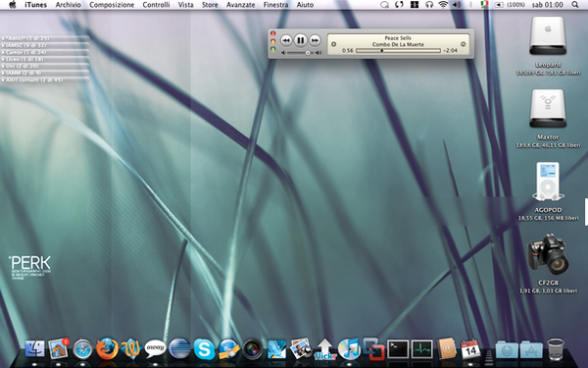Open Address Book from the Dock
This screenshot has height=368, width=588.
pos(446,348)
